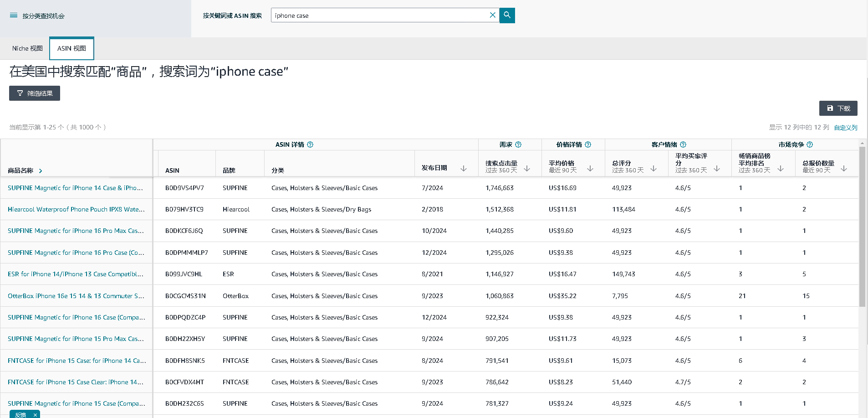Click into the iphone case search field
The image size is (868, 418).
[378, 15]
